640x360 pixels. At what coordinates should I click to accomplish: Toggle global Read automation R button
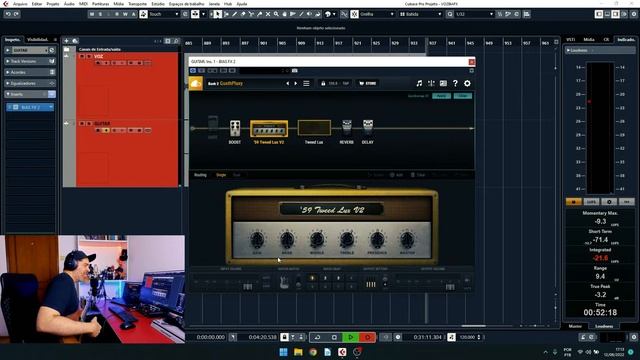click(117, 14)
